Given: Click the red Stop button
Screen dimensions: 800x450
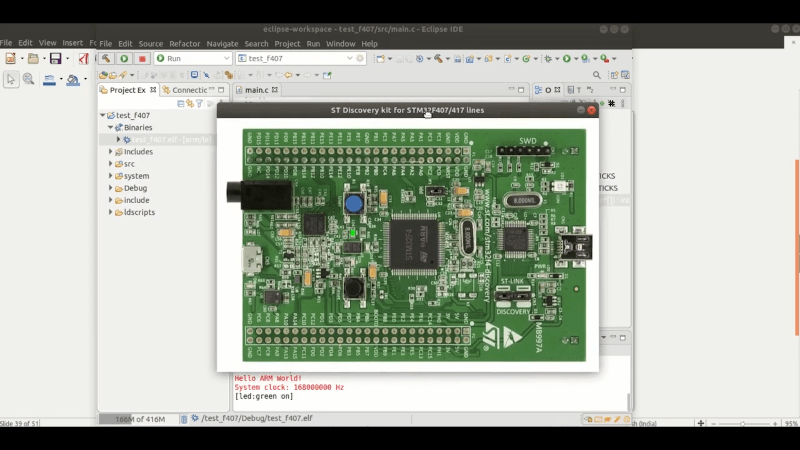Looking at the screenshot, I should click(x=142, y=59).
